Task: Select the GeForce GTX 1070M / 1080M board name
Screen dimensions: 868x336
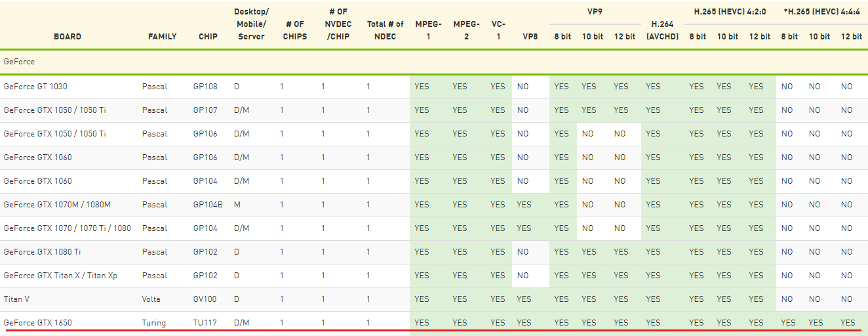Action: (x=57, y=205)
